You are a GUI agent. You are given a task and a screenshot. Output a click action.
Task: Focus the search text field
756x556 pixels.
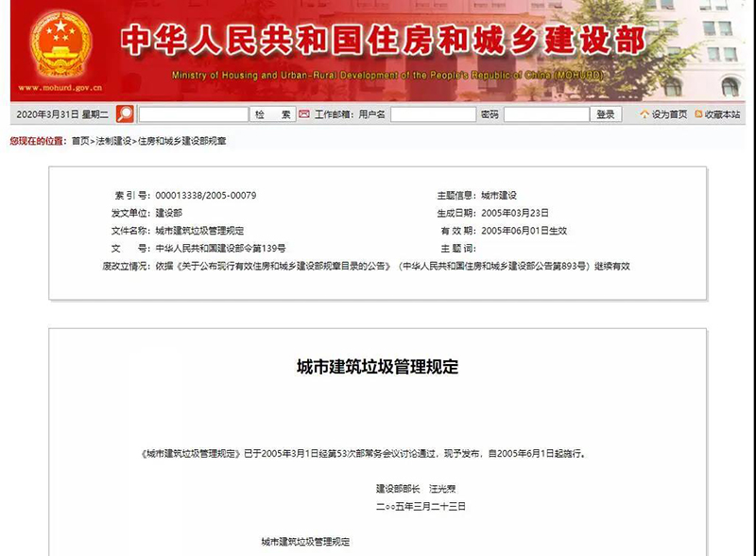click(x=194, y=114)
